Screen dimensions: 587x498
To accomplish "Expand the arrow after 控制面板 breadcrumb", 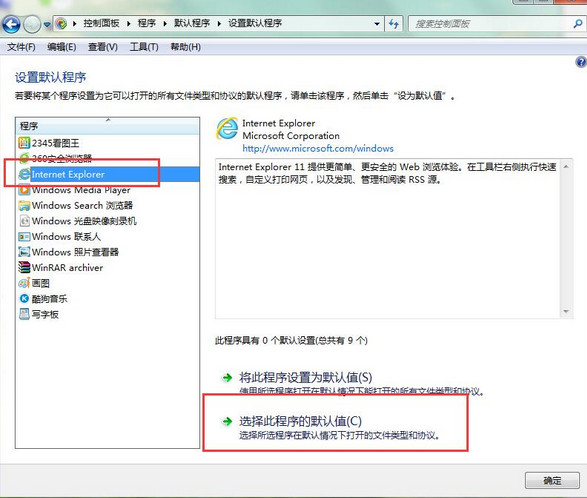I will point(75,24).
